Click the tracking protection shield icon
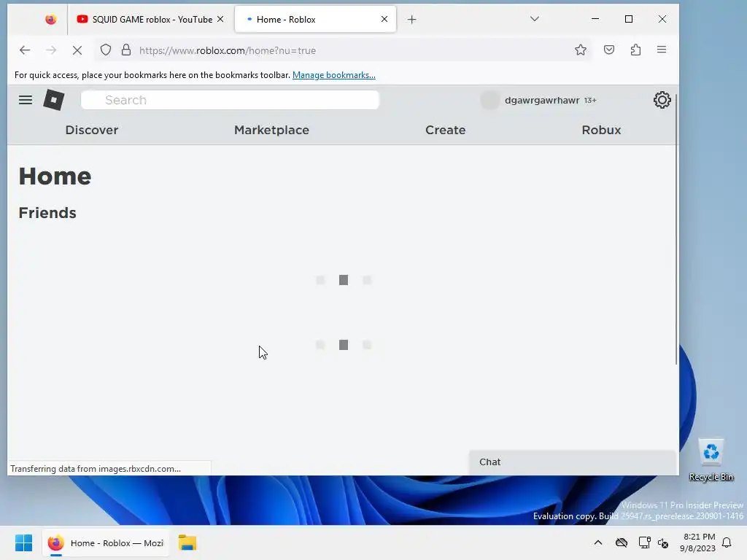747x560 pixels. (x=106, y=50)
